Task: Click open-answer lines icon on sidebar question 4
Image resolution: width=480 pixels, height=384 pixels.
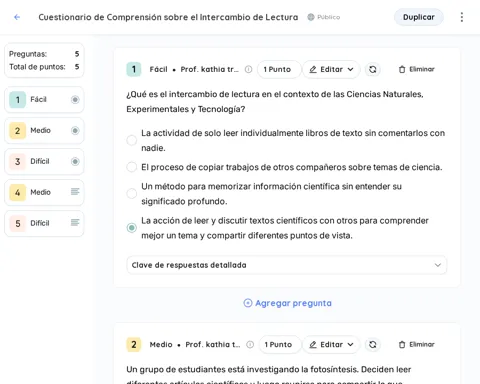Action: point(75,192)
